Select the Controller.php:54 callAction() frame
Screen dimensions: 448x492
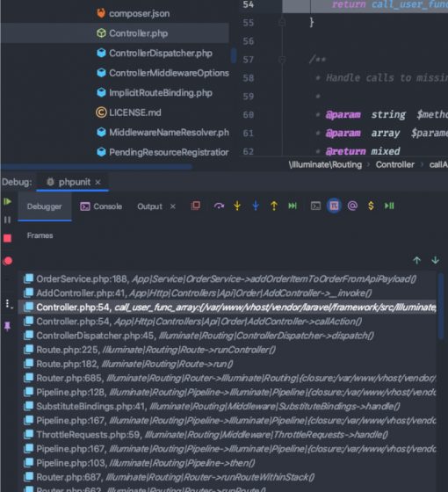pyautogui.click(x=228, y=322)
